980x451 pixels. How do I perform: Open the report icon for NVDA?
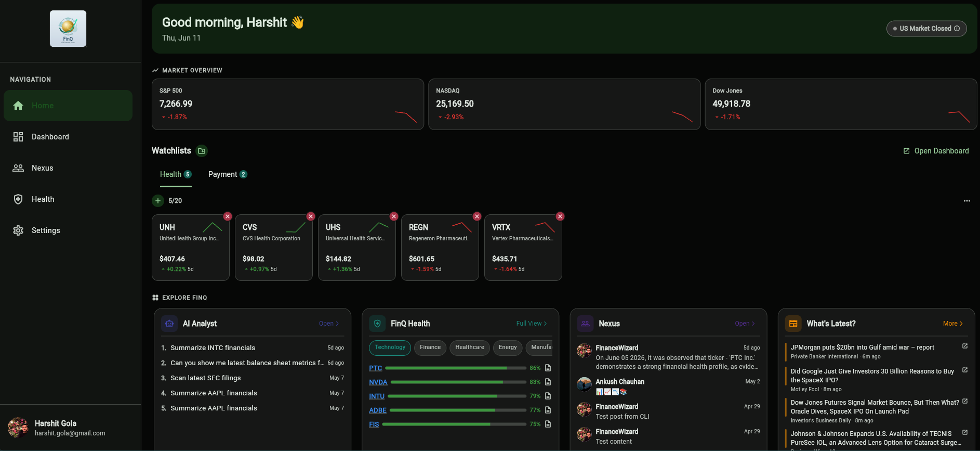tap(548, 382)
